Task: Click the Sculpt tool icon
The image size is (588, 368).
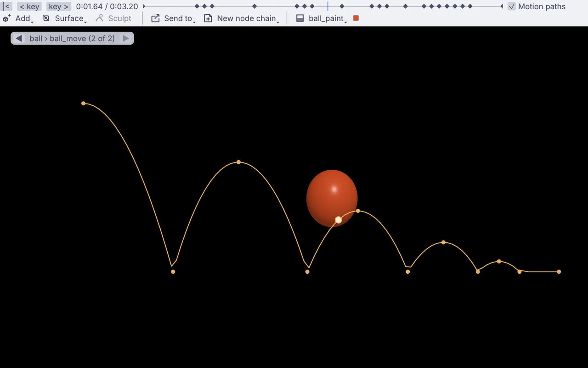Action: pos(100,18)
